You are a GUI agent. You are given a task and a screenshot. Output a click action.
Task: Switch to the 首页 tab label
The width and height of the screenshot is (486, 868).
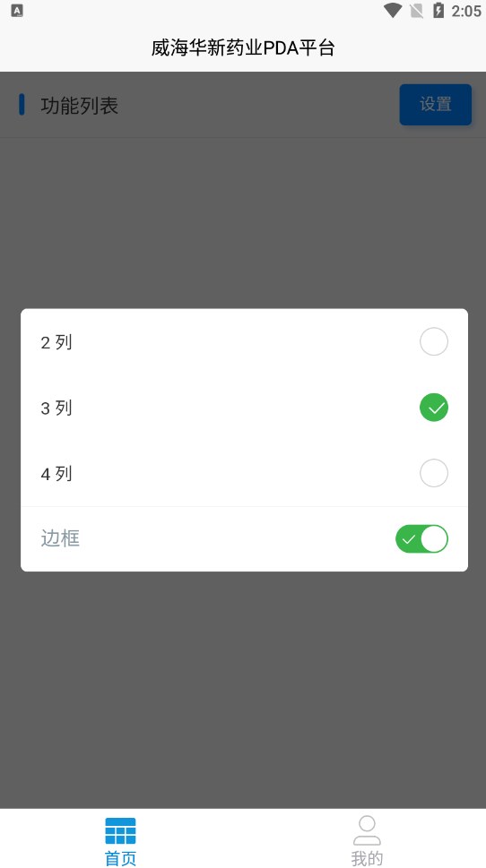tap(120, 858)
